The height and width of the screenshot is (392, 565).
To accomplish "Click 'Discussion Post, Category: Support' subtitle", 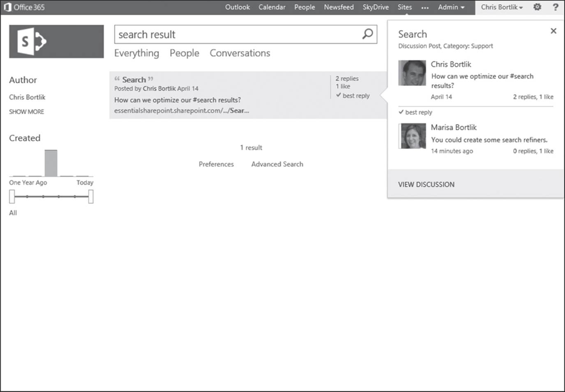I will [x=445, y=46].
